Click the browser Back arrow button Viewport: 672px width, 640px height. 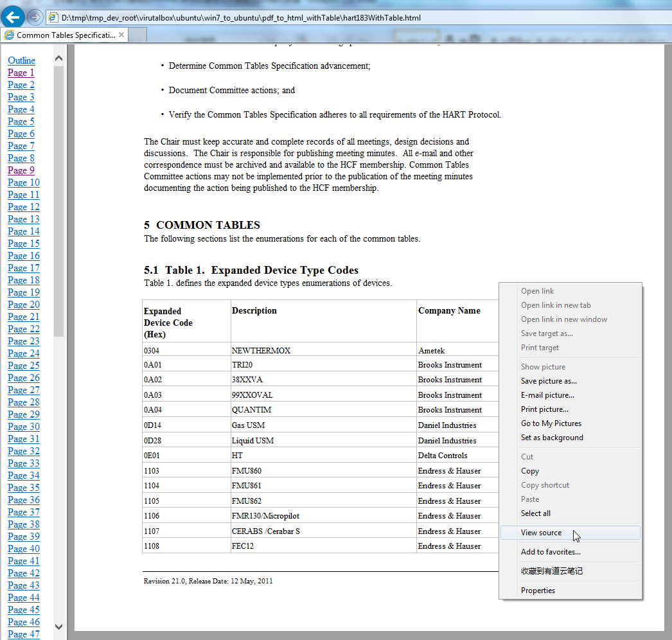[12, 17]
